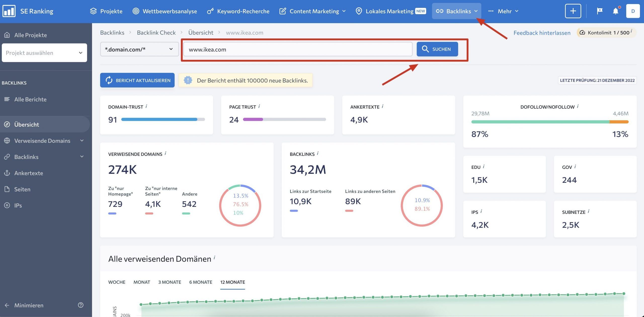Open the Projekt auswählen dropdown

coord(44,53)
